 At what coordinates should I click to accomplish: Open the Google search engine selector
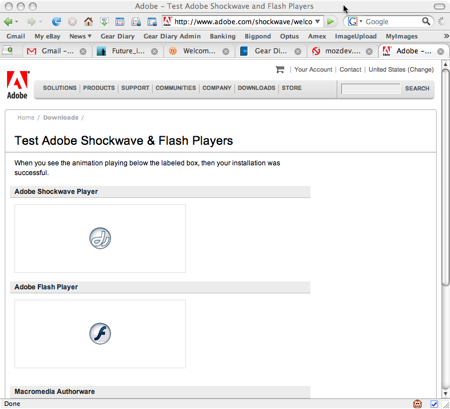[355, 22]
